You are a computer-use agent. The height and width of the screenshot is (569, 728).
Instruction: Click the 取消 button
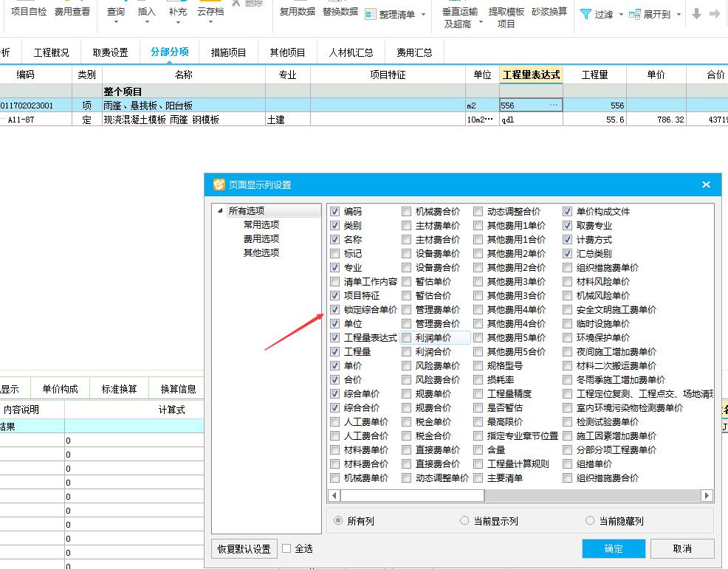(x=682, y=548)
